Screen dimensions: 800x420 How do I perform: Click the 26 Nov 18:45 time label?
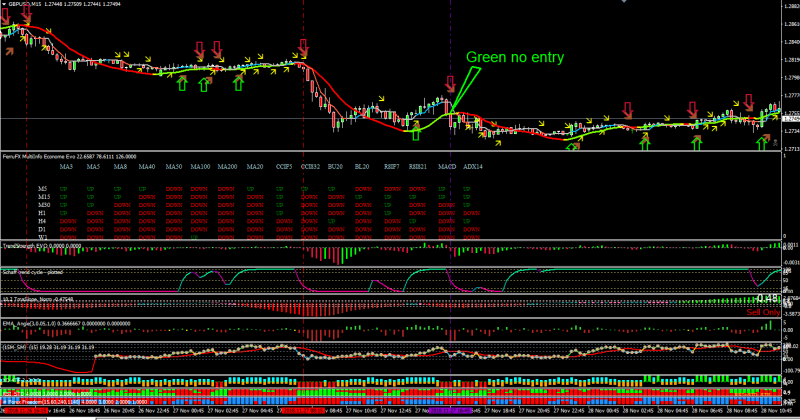click(84, 410)
